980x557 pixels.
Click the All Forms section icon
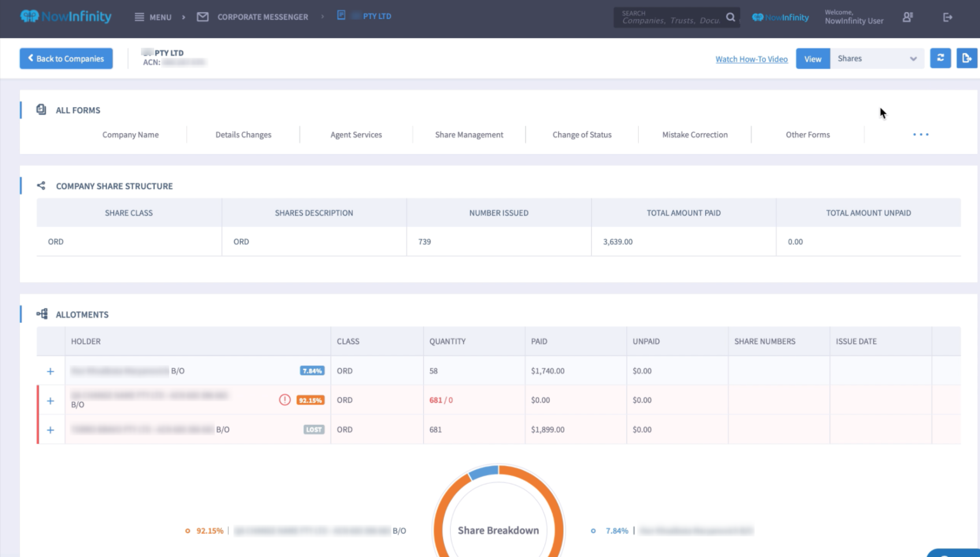[41, 109]
